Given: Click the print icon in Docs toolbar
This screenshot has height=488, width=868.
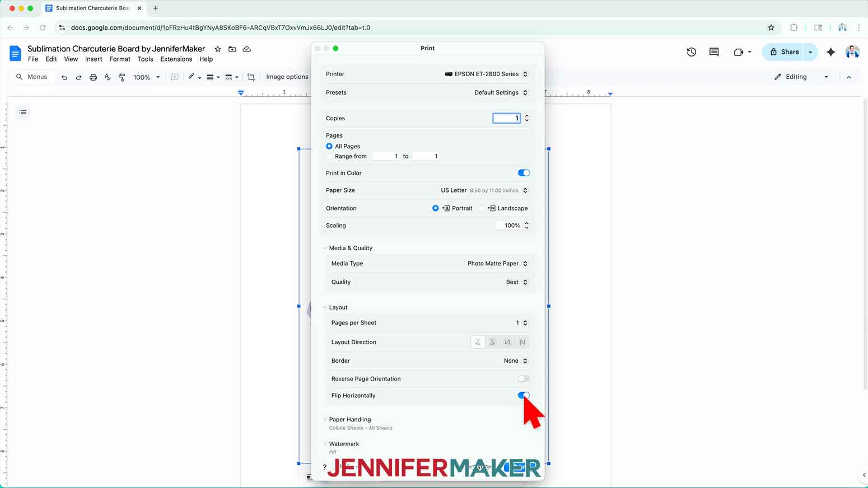Looking at the screenshot, I should (x=93, y=77).
